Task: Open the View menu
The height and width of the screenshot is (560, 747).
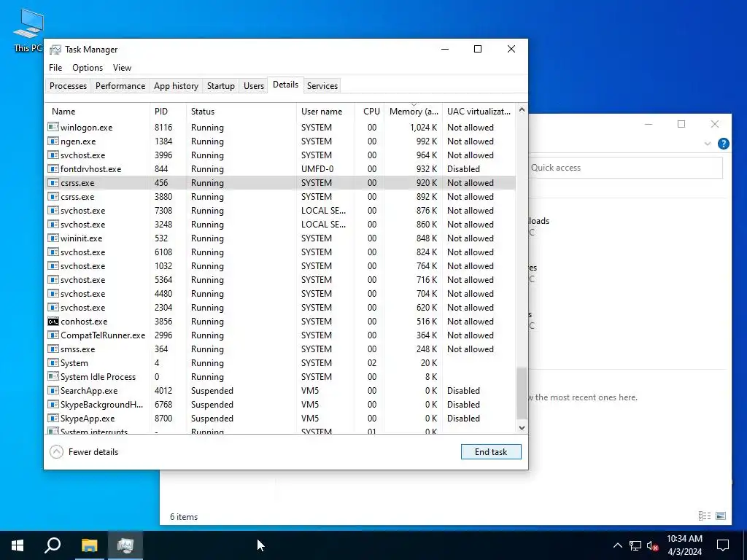Action: pos(122,68)
